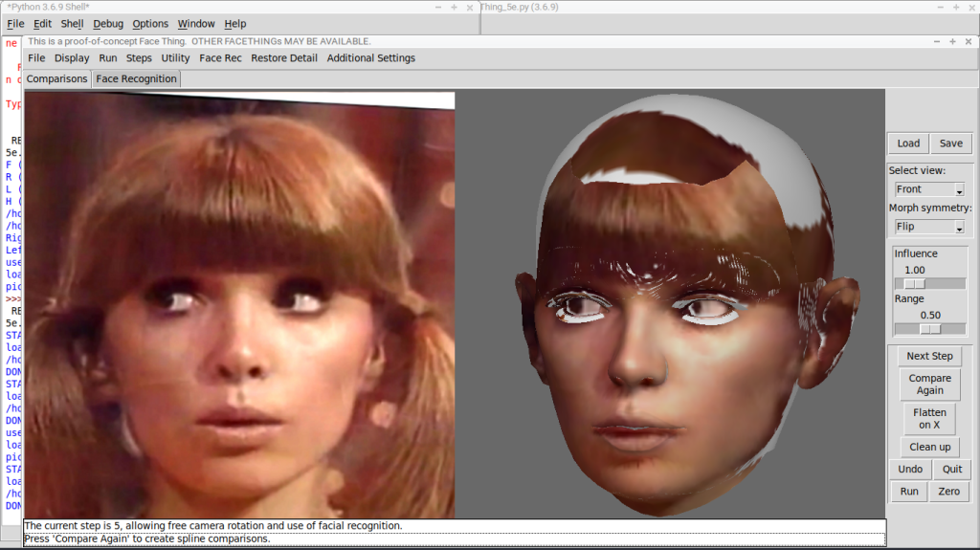The width and height of the screenshot is (980, 550).
Task: Open Debug menu in Python Shell
Action: (x=108, y=24)
